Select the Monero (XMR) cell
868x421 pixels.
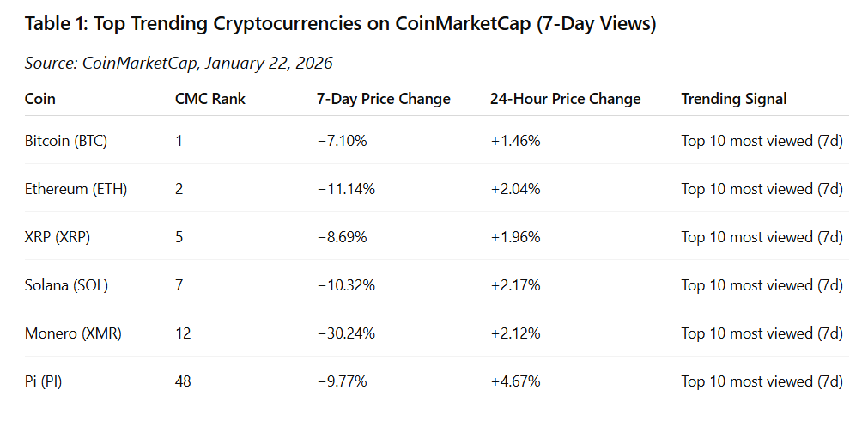pos(73,334)
